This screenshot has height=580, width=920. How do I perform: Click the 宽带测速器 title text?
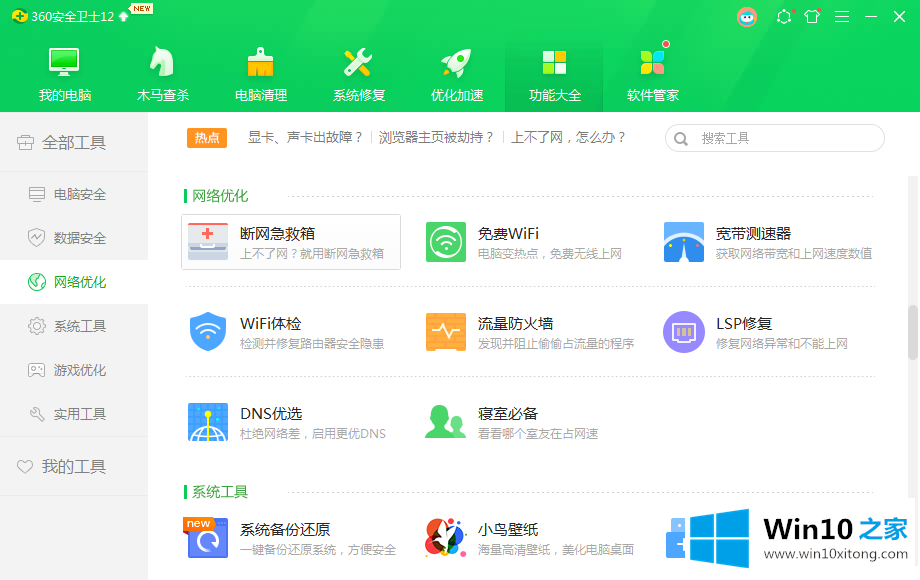pos(753,234)
